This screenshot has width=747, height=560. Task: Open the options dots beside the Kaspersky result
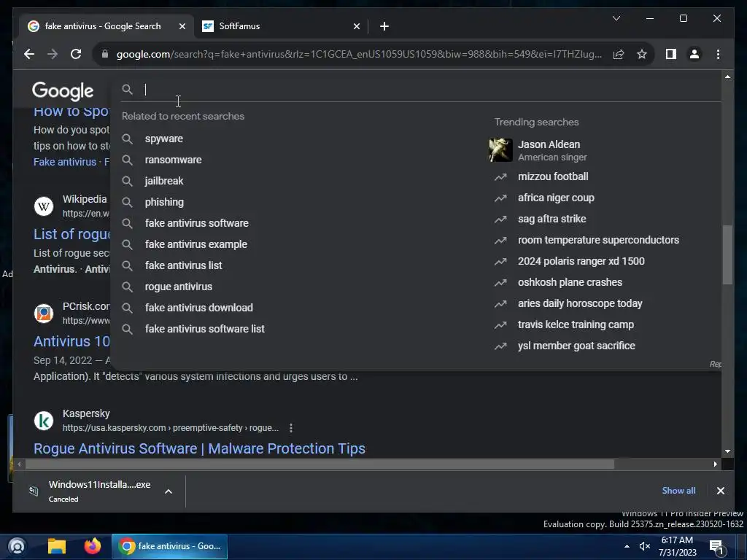[290, 428]
